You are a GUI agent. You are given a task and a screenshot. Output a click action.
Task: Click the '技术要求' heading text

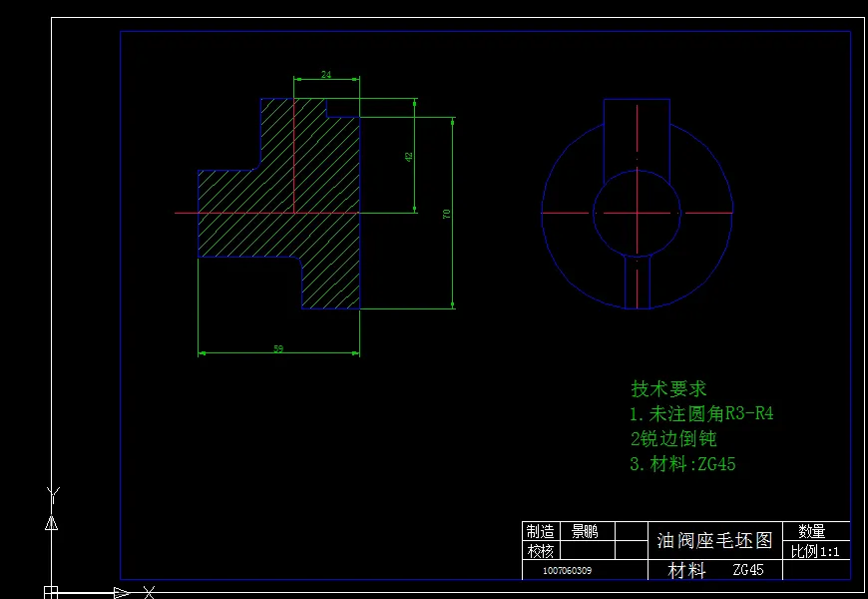tap(668, 388)
